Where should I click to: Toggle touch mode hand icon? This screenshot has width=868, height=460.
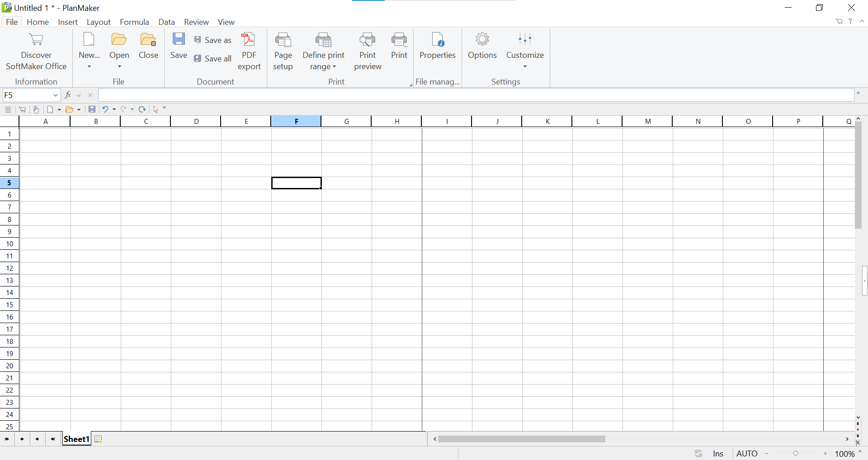(x=36, y=109)
